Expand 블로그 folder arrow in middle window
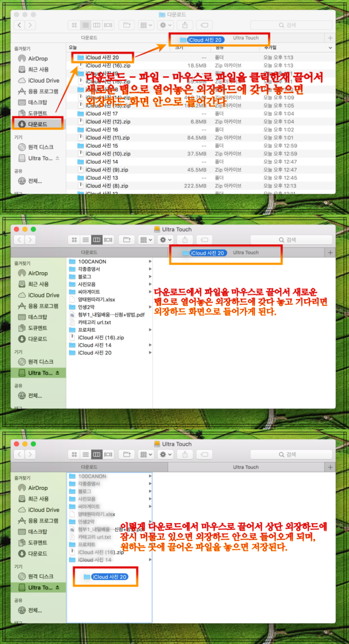The width and height of the screenshot is (349, 644). (x=150, y=277)
